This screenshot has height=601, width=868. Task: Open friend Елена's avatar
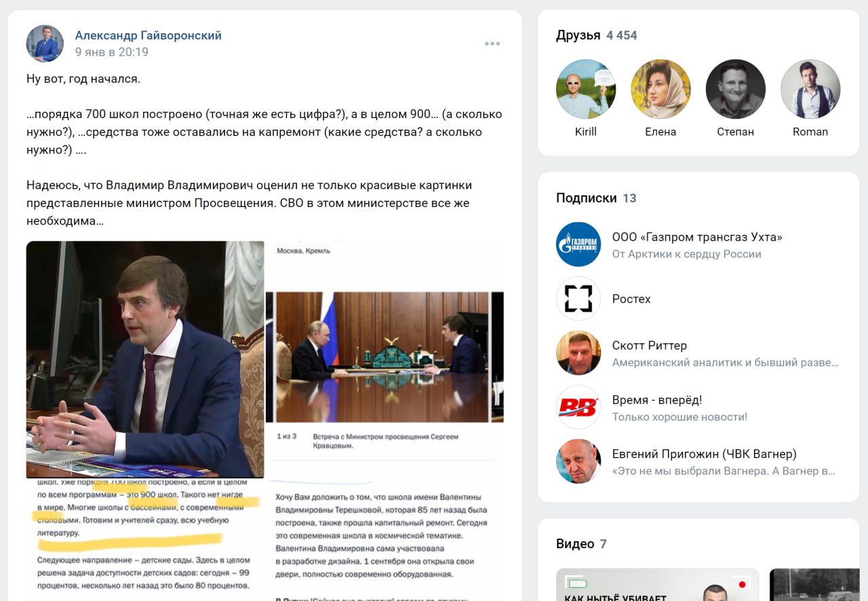[x=660, y=89]
